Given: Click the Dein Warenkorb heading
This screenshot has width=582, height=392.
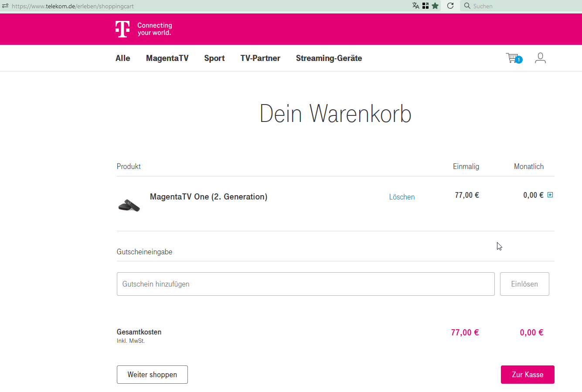Looking at the screenshot, I should point(335,114).
